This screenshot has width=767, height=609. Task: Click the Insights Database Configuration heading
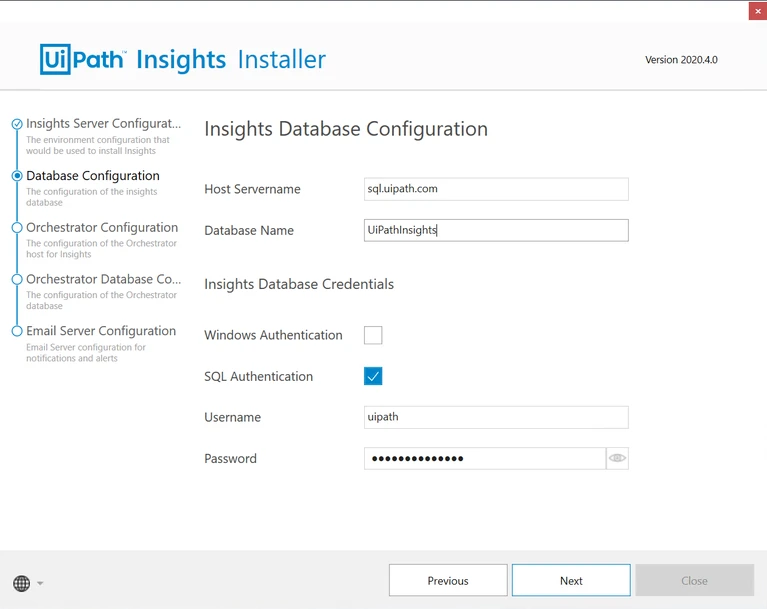(x=346, y=129)
